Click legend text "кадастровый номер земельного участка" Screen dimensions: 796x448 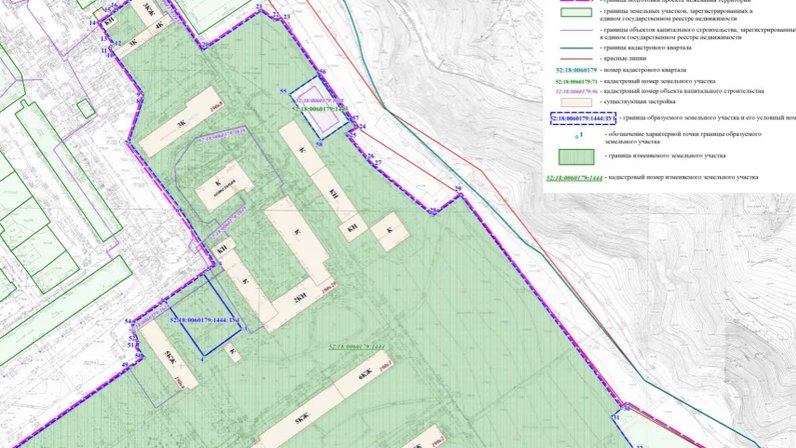pyautogui.click(x=658, y=81)
